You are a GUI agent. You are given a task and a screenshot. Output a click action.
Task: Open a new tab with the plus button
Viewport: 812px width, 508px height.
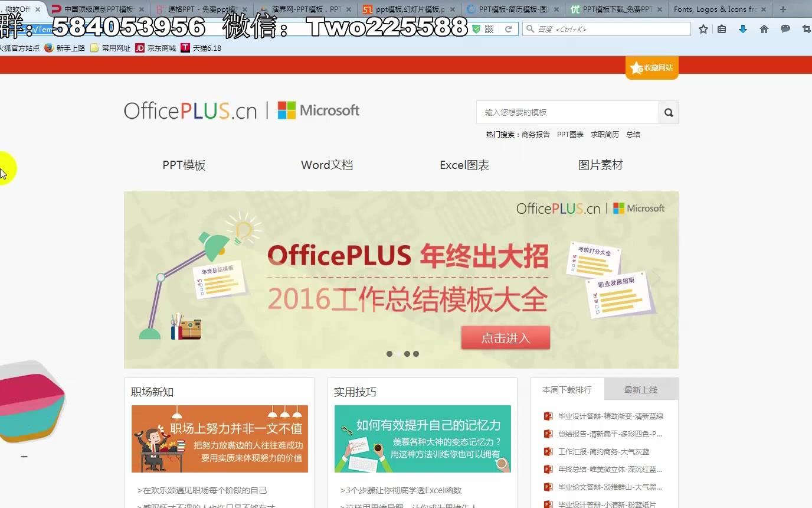(x=783, y=9)
